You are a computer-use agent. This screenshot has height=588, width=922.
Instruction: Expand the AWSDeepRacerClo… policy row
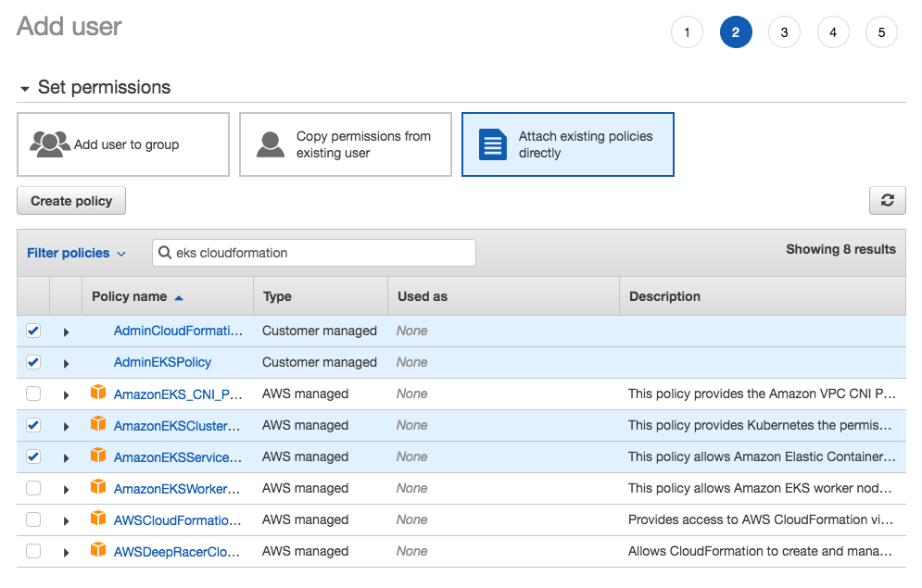tap(66, 552)
